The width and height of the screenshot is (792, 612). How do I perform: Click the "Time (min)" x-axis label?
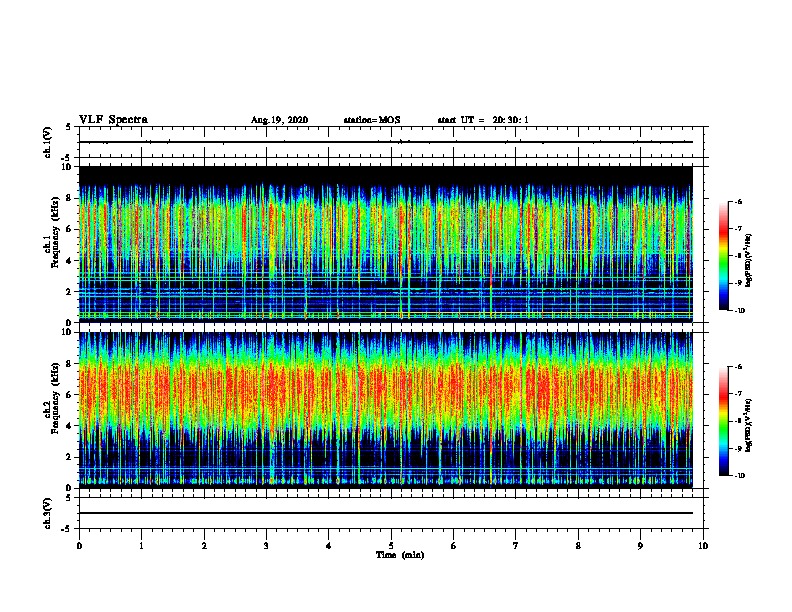pos(400,555)
